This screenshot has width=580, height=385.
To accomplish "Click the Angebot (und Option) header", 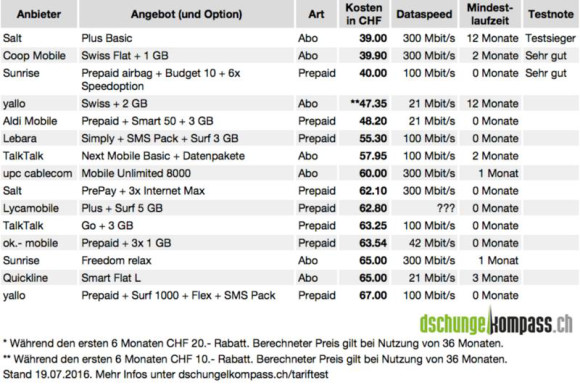I will click(x=186, y=14).
